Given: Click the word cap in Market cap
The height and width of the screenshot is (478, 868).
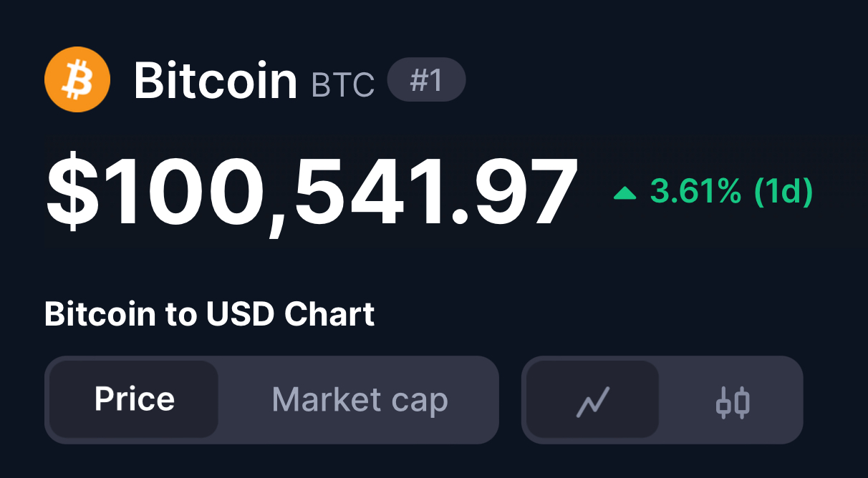Looking at the screenshot, I should (421, 401).
